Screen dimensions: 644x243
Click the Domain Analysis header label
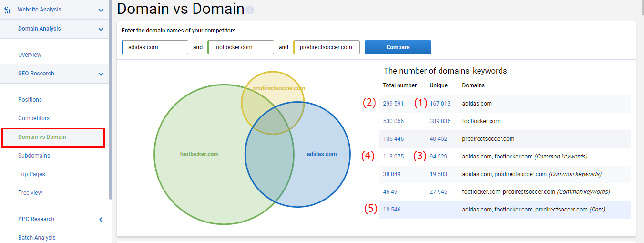pos(40,29)
